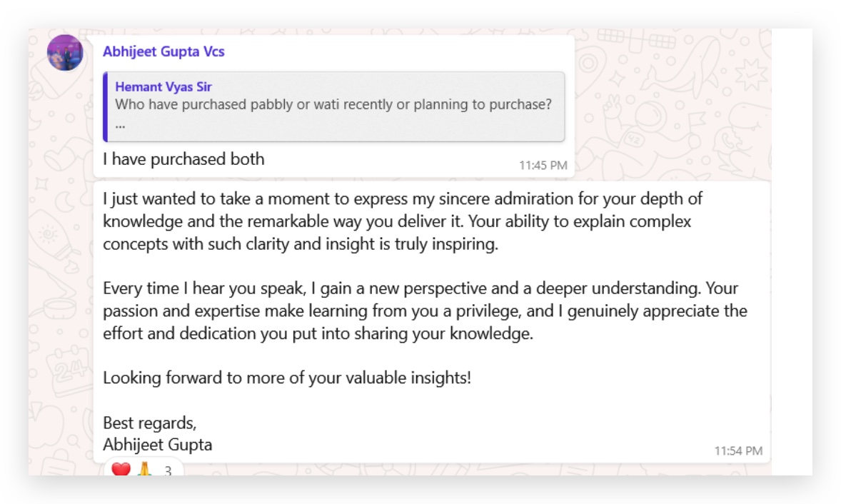
Task: Click Hemant Vyas Sir name in quote
Action: click(x=163, y=87)
